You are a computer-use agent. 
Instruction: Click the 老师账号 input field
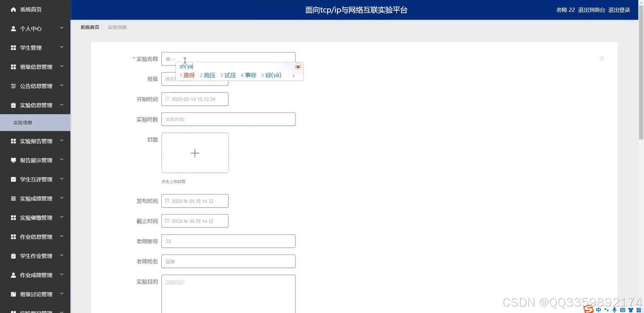click(228, 241)
